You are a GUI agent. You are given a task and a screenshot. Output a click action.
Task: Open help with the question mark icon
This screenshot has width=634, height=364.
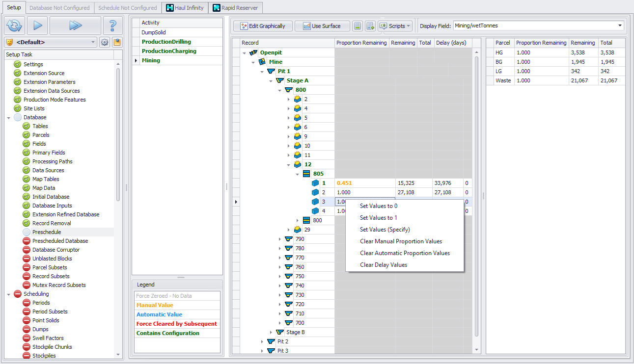113,26
